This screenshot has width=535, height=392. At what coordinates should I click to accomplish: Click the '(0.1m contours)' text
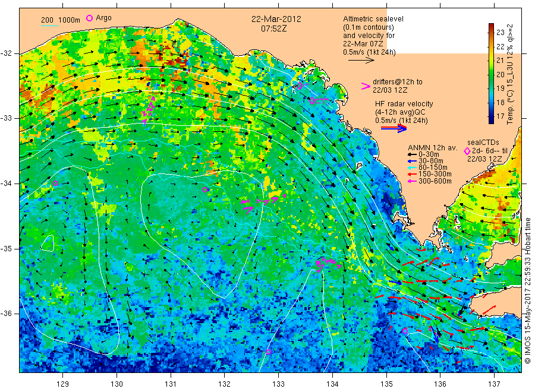(x=369, y=27)
